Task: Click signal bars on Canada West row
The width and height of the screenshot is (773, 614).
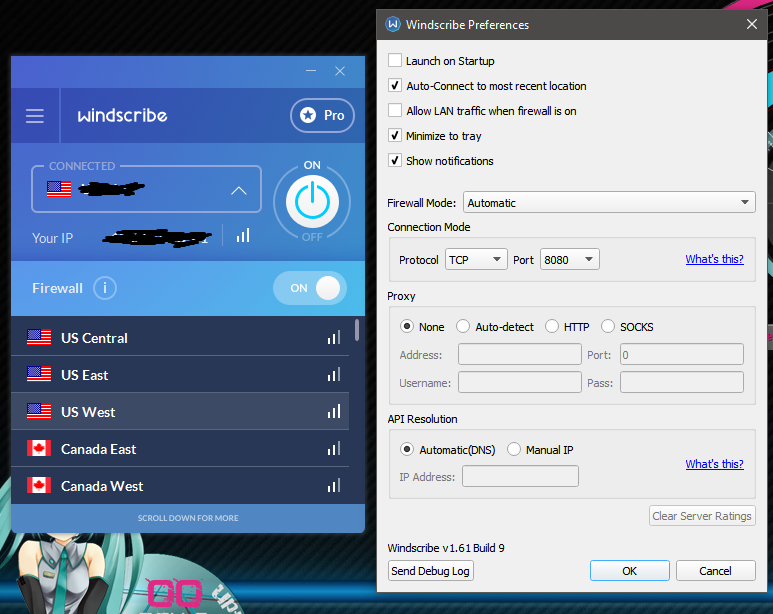Action: click(x=334, y=485)
